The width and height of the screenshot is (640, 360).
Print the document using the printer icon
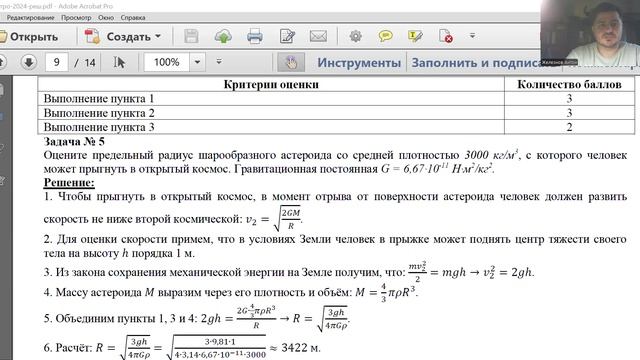[x=255, y=37]
